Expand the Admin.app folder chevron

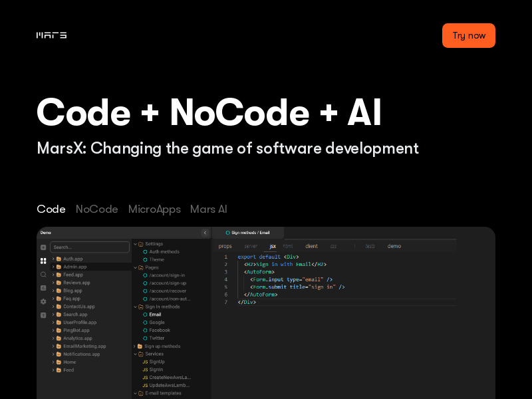point(53,267)
